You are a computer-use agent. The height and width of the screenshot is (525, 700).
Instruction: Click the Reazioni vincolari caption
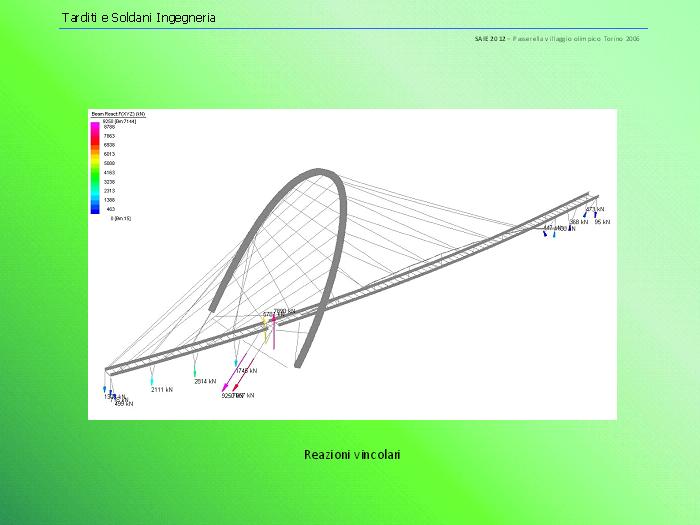pyautogui.click(x=352, y=455)
